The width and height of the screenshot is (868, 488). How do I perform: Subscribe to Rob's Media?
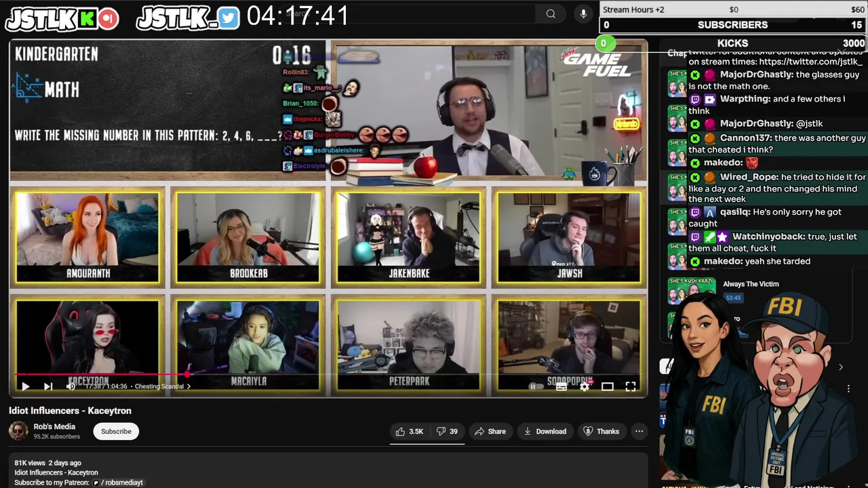[116, 431]
